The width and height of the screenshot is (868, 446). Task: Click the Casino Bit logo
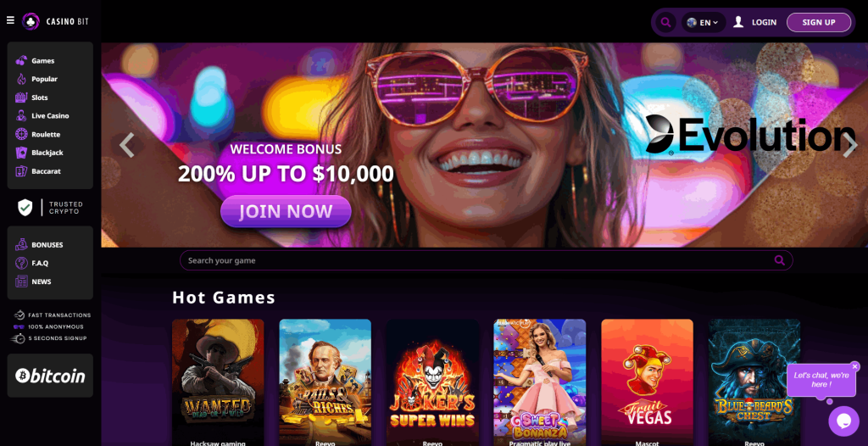[x=55, y=21]
